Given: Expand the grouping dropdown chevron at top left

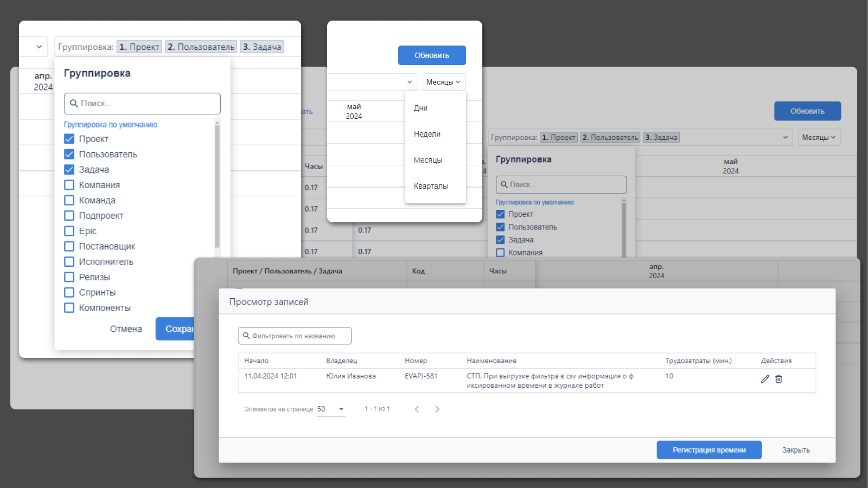Looking at the screenshot, I should 39,47.
